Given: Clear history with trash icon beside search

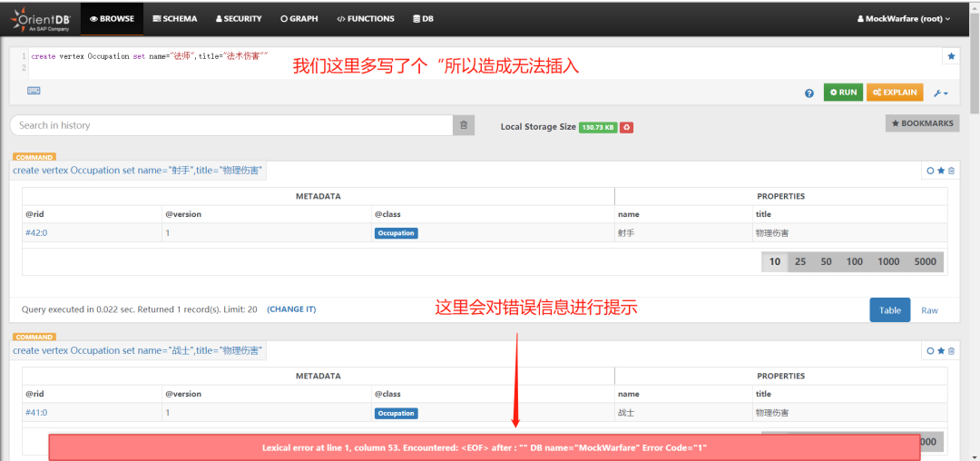Looking at the screenshot, I should pos(464,125).
